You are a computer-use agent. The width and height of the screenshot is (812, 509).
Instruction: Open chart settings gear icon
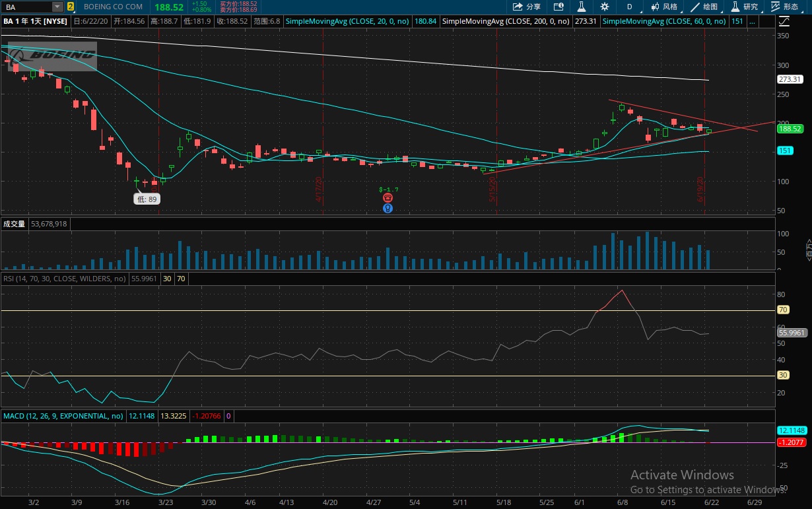pos(605,7)
